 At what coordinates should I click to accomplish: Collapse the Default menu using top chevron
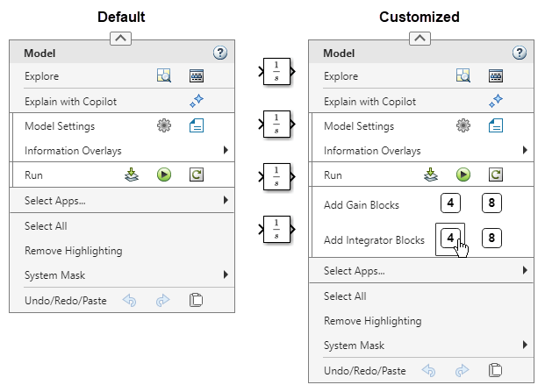[x=121, y=38]
